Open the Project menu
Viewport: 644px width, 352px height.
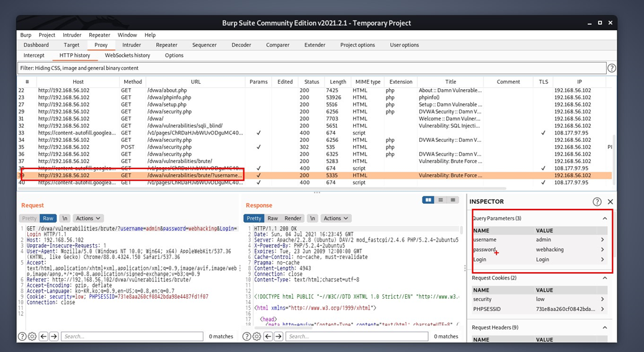[x=47, y=35]
